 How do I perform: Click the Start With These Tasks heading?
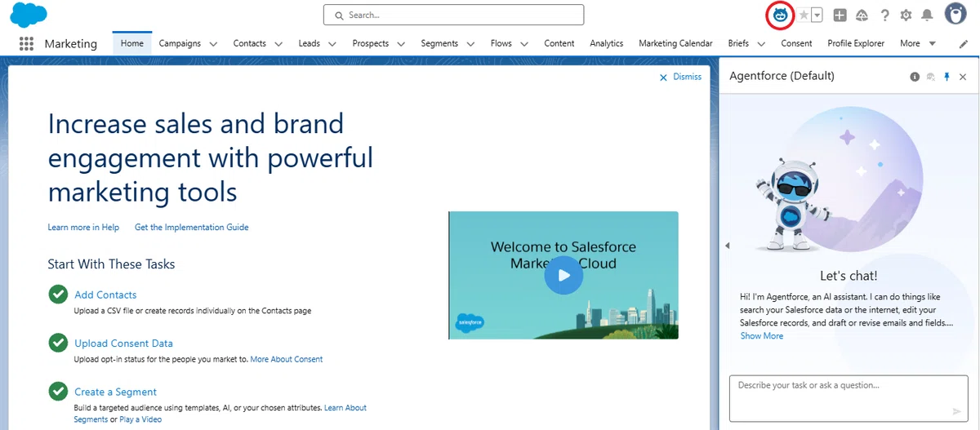click(x=111, y=264)
